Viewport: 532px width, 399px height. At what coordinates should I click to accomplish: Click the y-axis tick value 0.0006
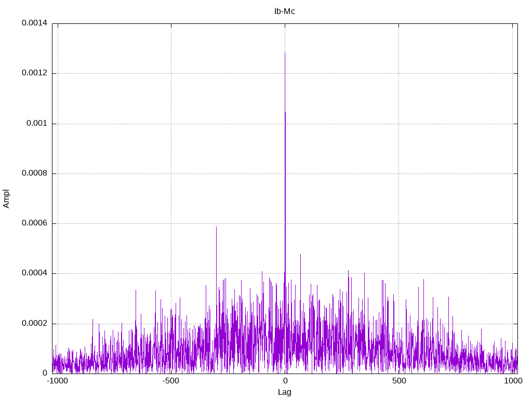[x=35, y=223]
